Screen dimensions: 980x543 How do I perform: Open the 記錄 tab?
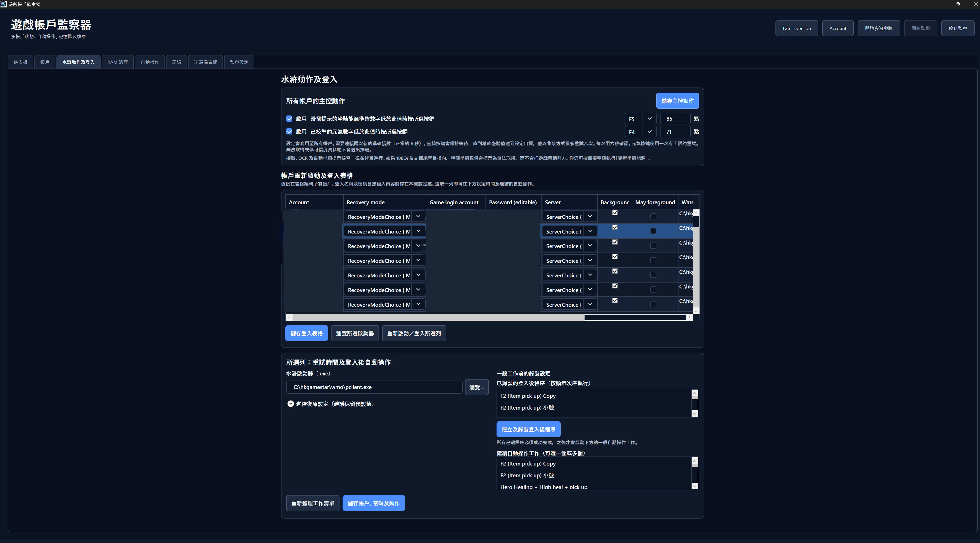[177, 62]
